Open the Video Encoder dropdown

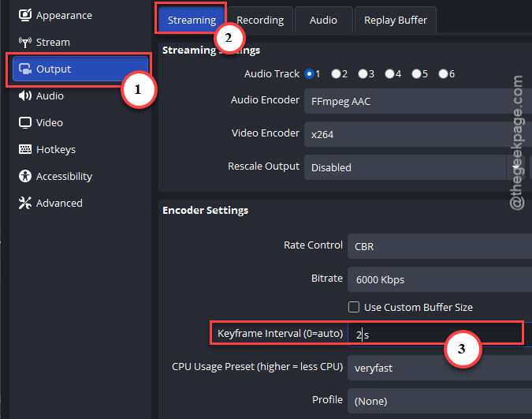(x=418, y=134)
